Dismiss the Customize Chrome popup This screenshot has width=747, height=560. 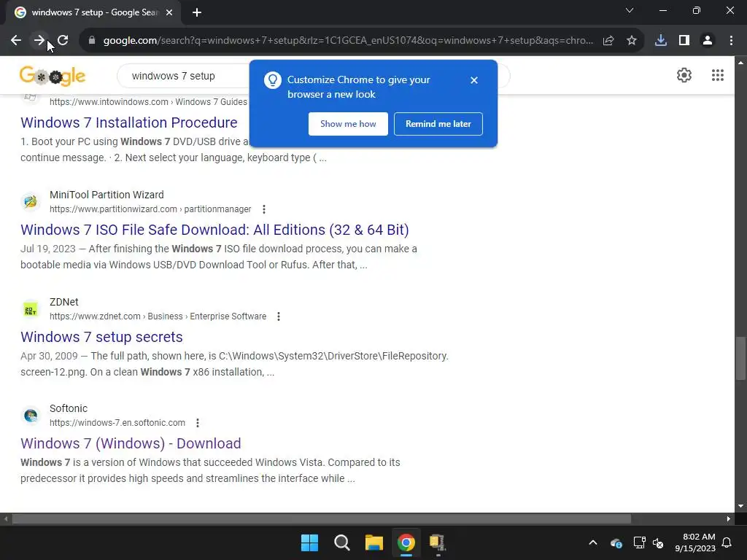(474, 80)
